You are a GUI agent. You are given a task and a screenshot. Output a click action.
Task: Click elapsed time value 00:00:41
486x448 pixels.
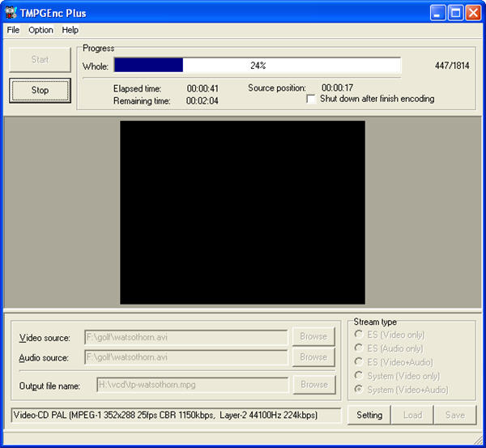click(202, 88)
